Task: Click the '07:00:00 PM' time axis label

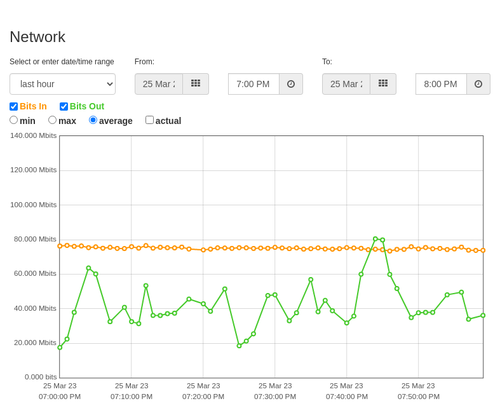Action: point(60,397)
